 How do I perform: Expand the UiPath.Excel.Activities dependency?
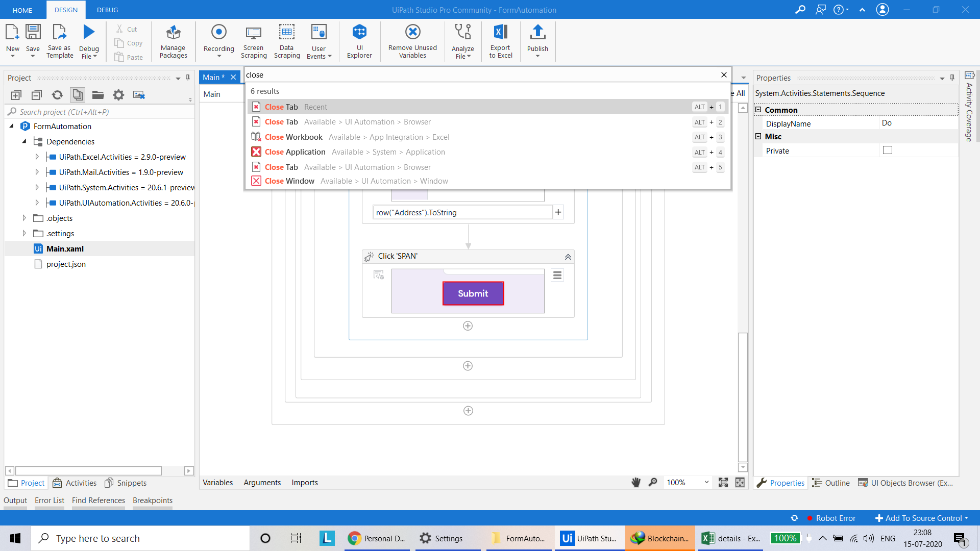coord(37,157)
